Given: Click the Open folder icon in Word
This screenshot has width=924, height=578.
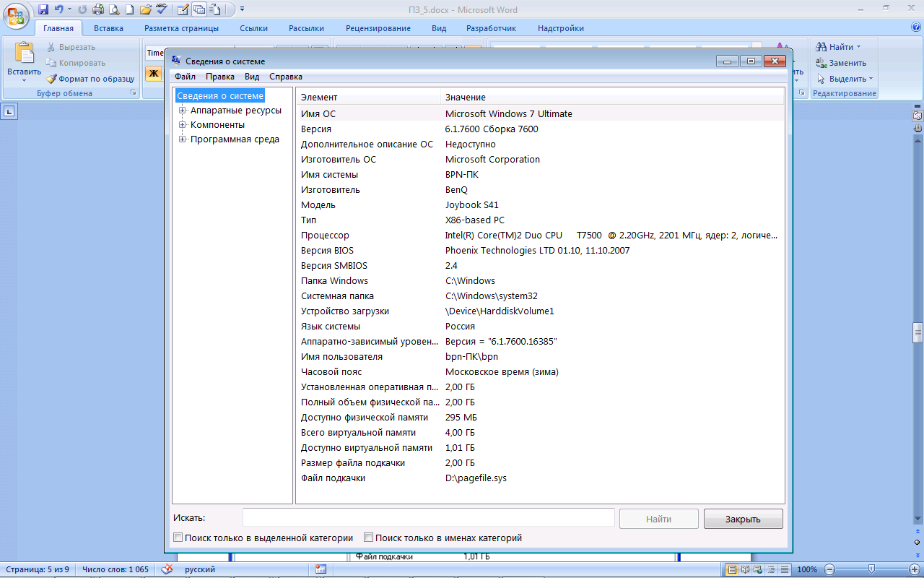Looking at the screenshot, I should [x=146, y=9].
